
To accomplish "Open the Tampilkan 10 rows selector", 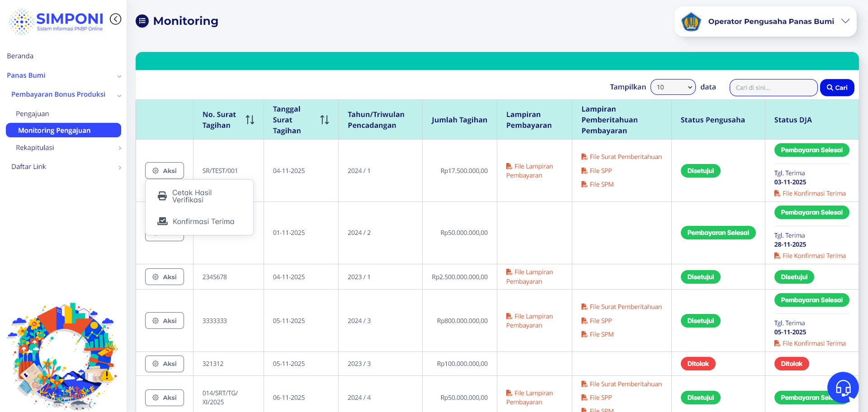I will click(x=673, y=87).
